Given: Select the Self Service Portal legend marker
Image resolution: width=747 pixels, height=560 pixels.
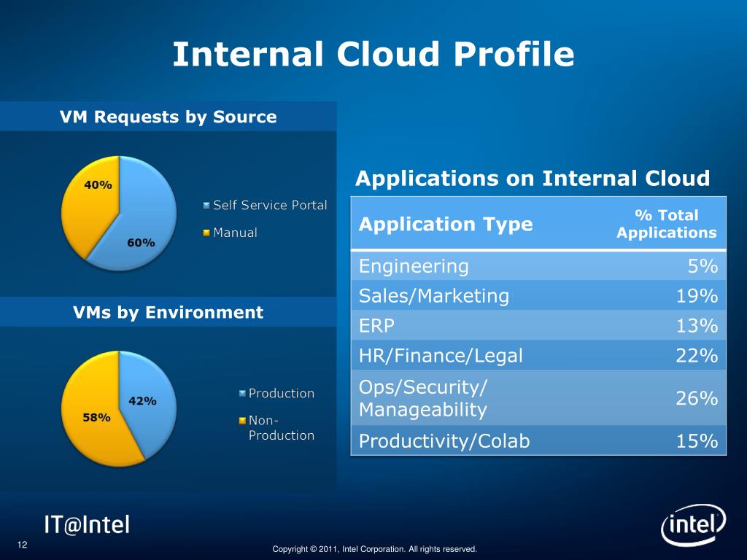Looking at the screenshot, I should click(x=206, y=206).
